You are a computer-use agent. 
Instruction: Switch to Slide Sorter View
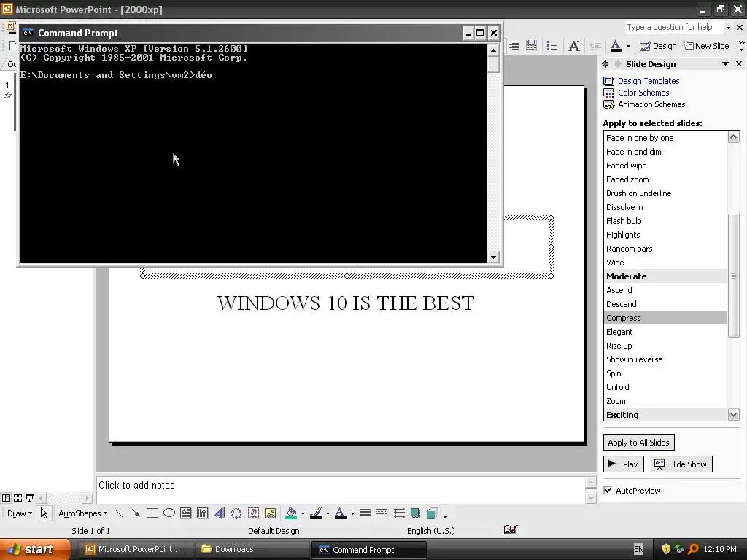18,498
